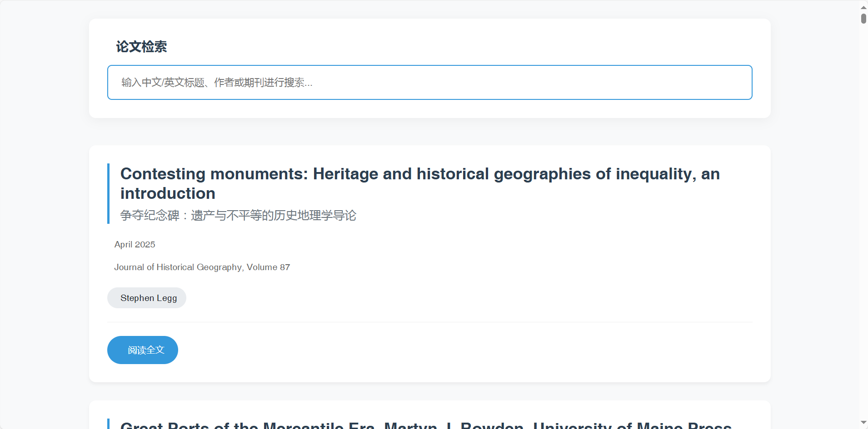Click the vertical scrollbar thumb

click(x=863, y=19)
